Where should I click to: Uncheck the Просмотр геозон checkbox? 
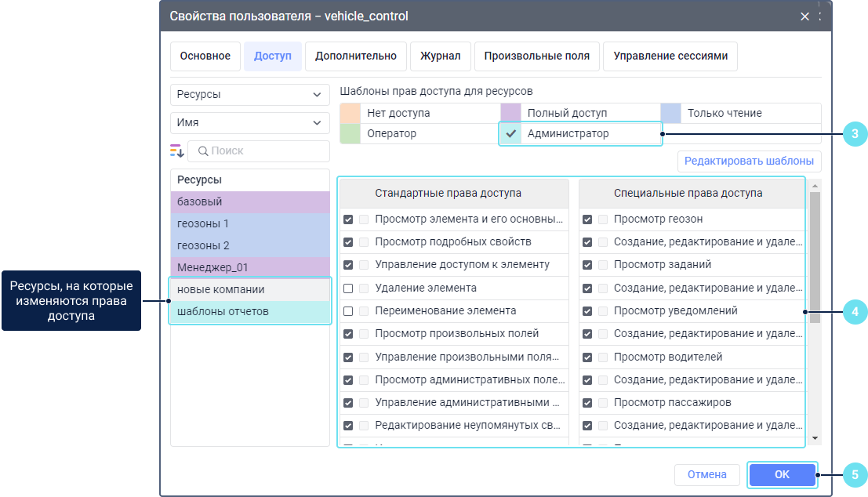[587, 219]
